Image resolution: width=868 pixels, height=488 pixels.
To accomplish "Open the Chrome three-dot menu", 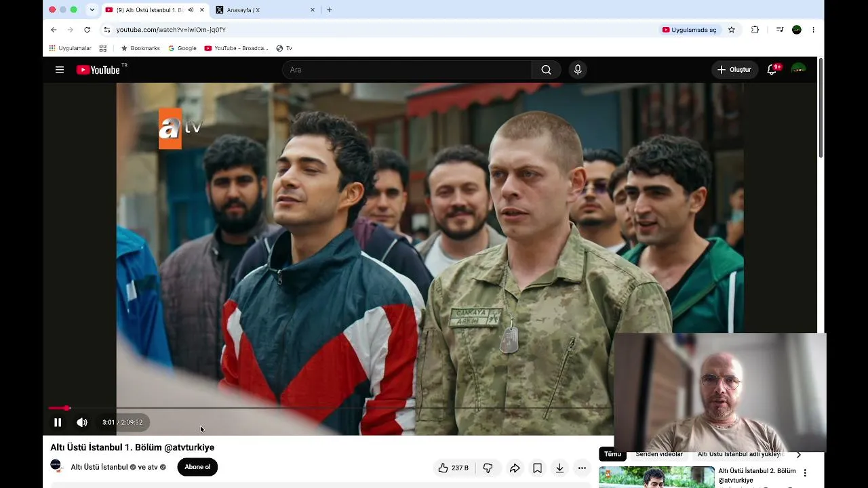I will pyautogui.click(x=813, y=30).
